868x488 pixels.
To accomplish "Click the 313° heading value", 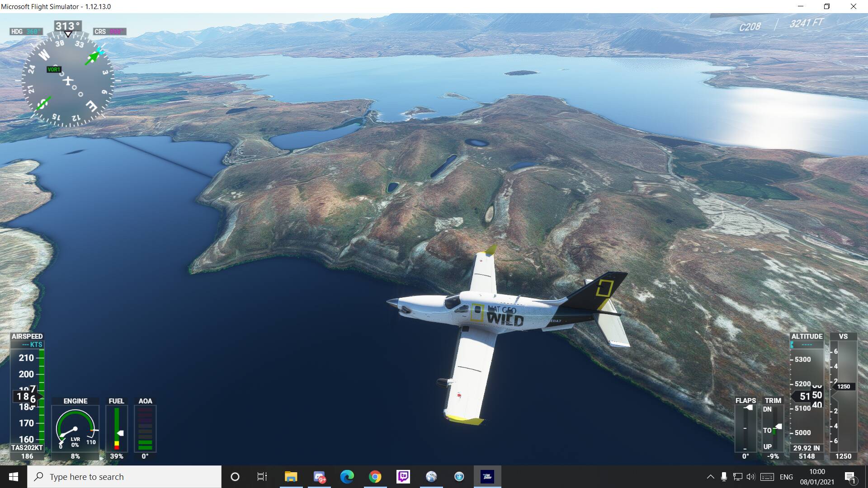I will point(68,26).
